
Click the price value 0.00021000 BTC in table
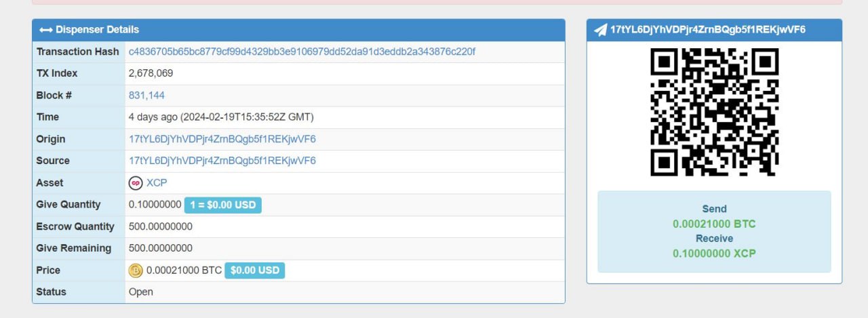click(x=184, y=271)
